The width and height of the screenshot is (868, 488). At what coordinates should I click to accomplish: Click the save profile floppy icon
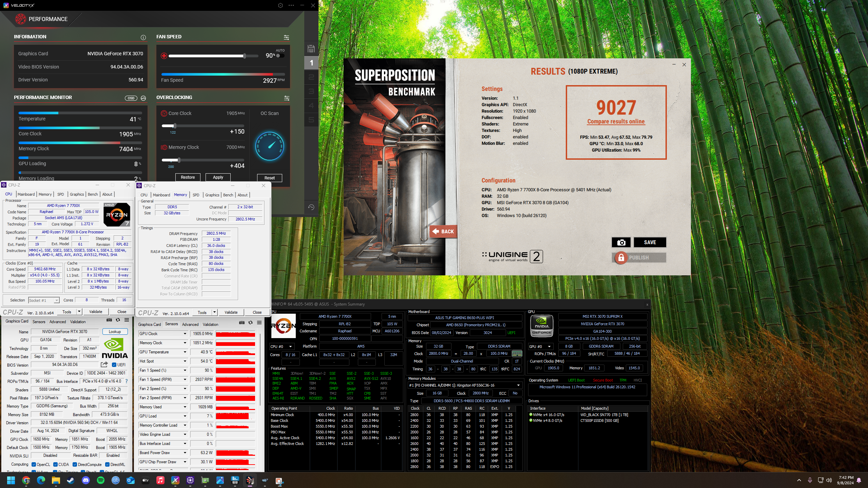(311, 49)
